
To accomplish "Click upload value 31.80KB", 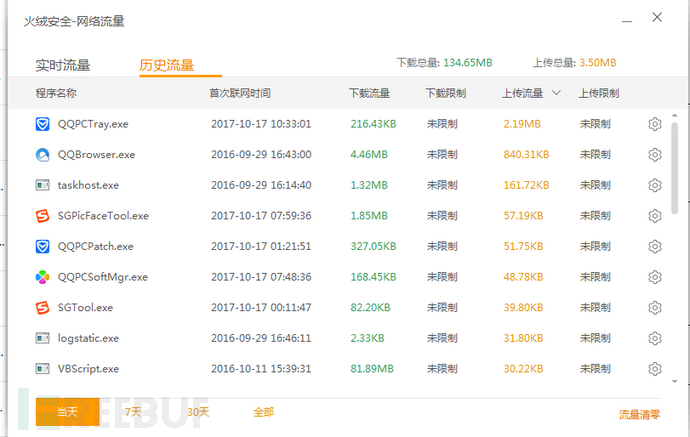I will tap(523, 338).
